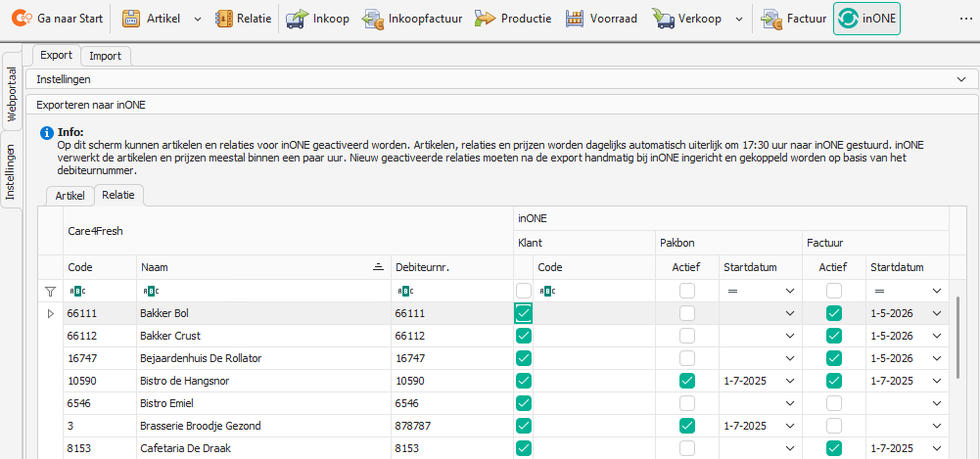This screenshot has width=980, height=459.
Task: Select the Export tab
Action: click(56, 55)
